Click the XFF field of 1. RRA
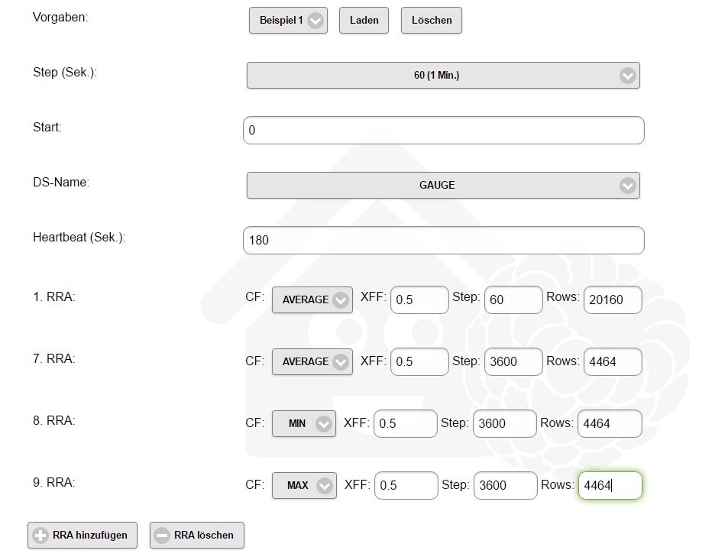Screen dimensions: 728x560 click(x=419, y=300)
